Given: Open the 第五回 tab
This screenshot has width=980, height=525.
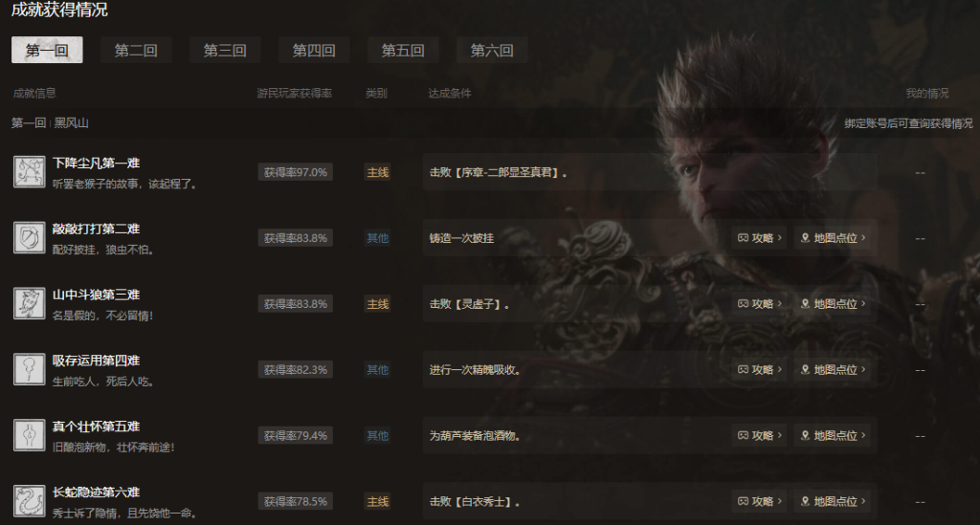Looking at the screenshot, I should 403,50.
